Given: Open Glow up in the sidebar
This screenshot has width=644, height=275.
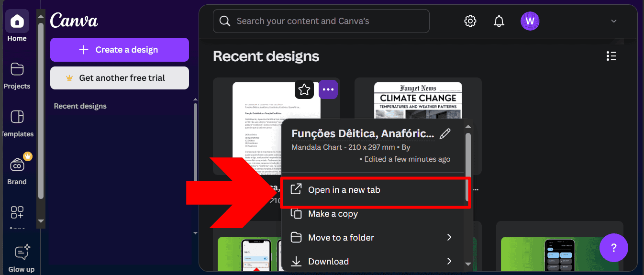Looking at the screenshot, I should pyautogui.click(x=21, y=258).
